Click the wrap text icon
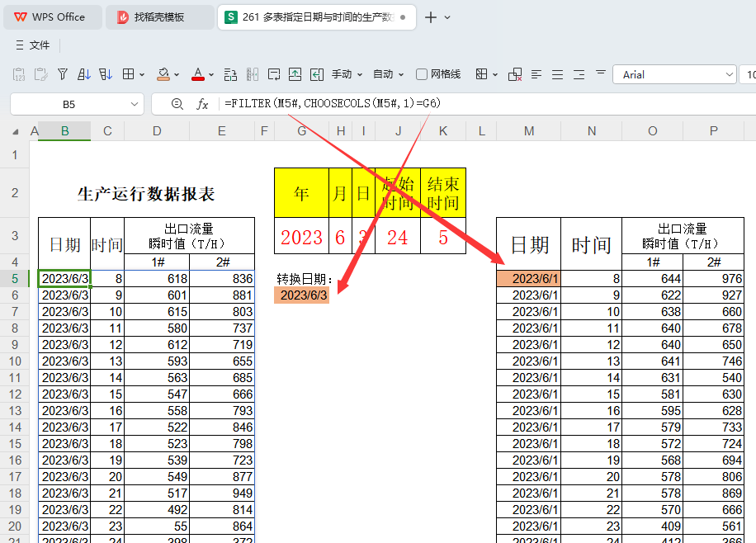756x543 pixels. [274, 74]
